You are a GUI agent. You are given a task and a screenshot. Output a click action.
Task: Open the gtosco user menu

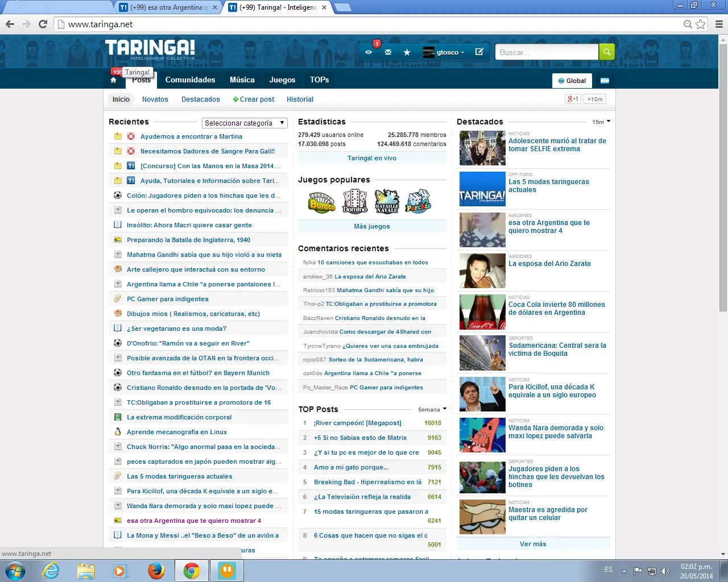pos(444,52)
